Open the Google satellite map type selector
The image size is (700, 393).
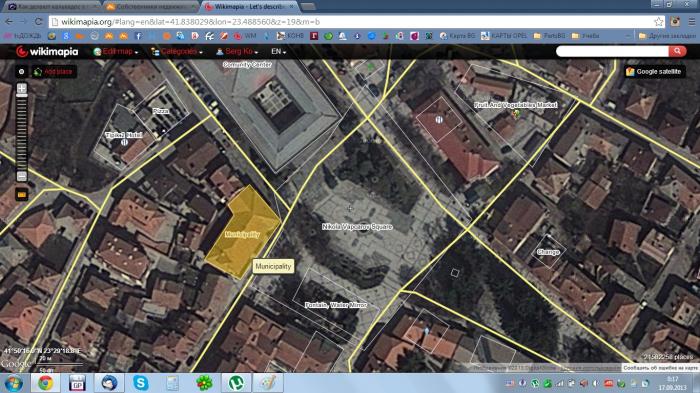coord(654,71)
